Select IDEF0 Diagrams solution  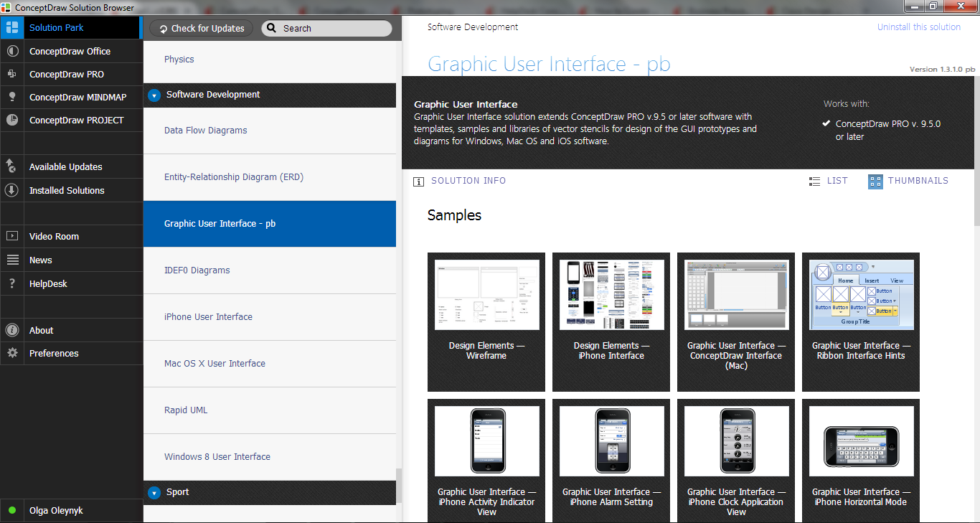[x=270, y=270]
